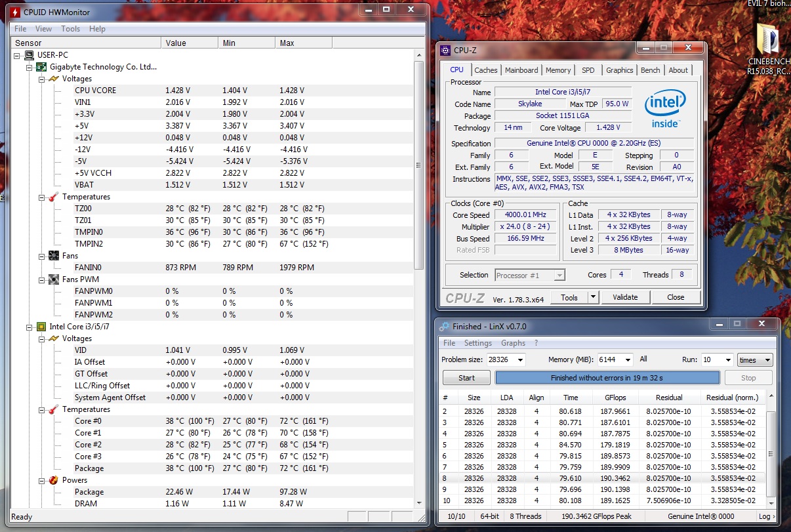The width and height of the screenshot is (791, 532).
Task: Click the Intel Core i3/i5/i7 CPU icon
Action: click(x=41, y=327)
